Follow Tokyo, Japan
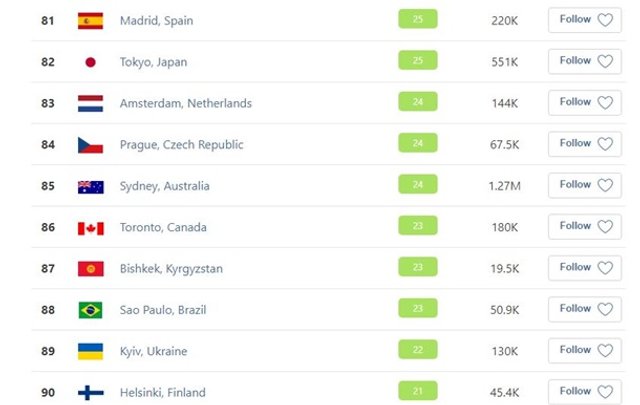Viewport: 640px width, 405px height. [585, 61]
